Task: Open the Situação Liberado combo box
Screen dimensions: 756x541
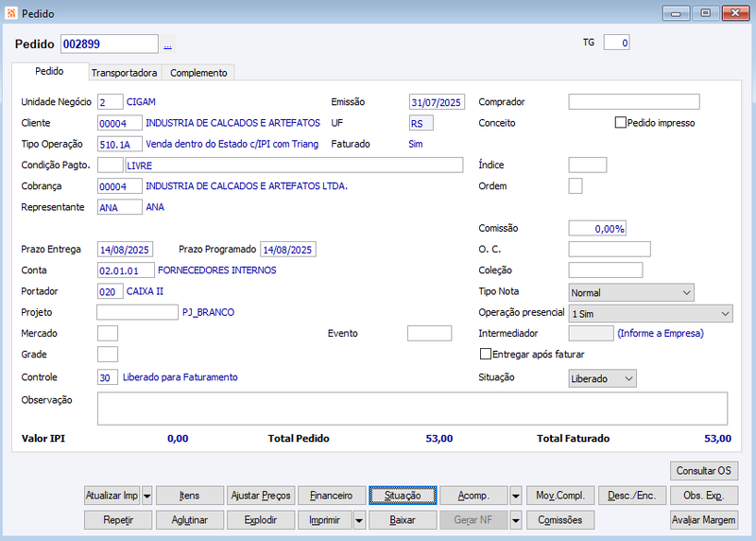Action: tap(602, 378)
